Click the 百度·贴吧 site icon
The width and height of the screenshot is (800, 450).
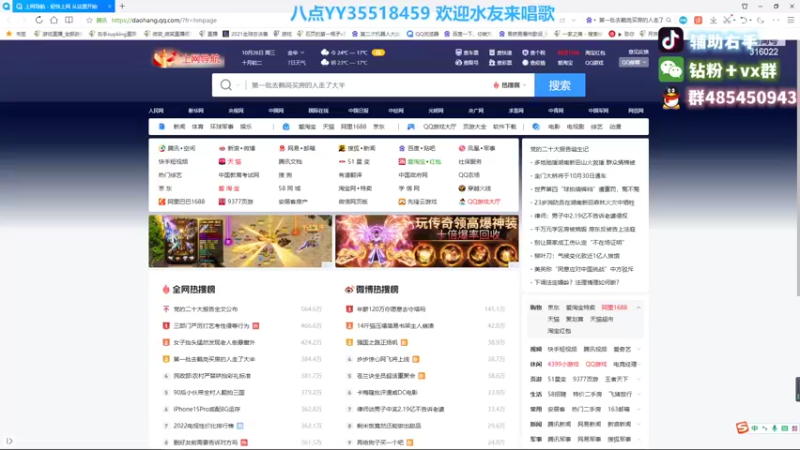click(x=402, y=148)
